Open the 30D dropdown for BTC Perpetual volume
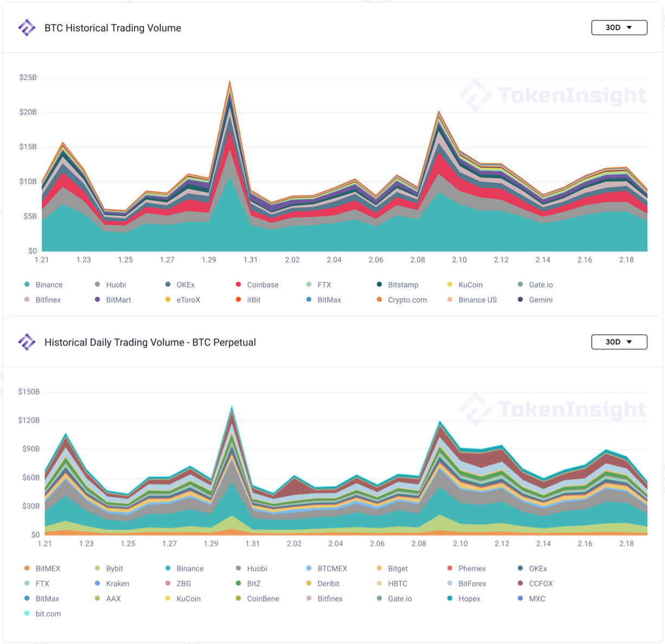The width and height of the screenshot is (665, 644). click(x=619, y=342)
